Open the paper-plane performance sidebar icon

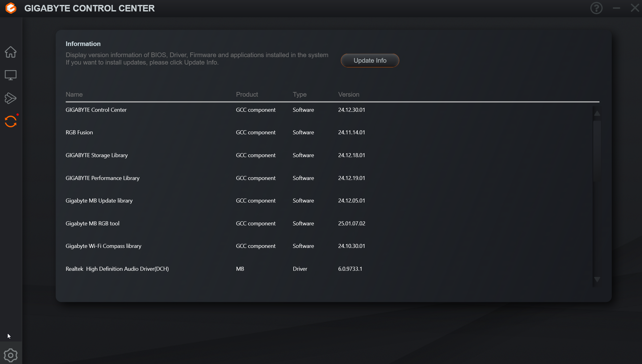10,98
